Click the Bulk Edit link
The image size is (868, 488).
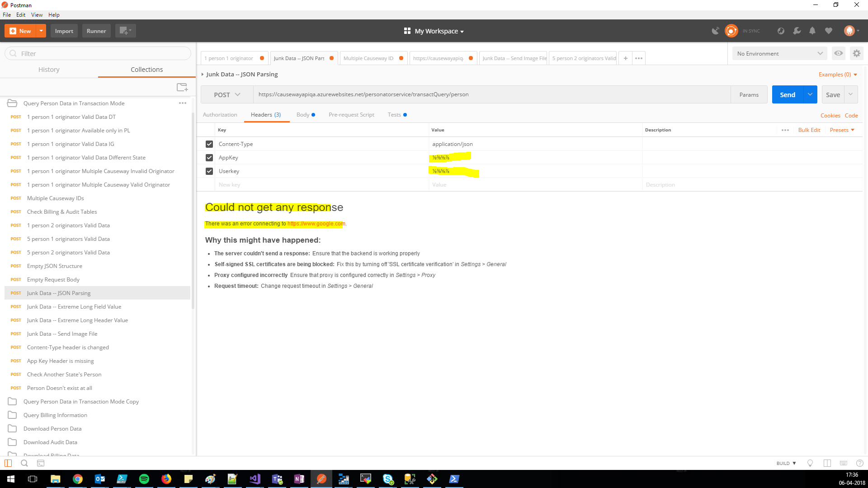[x=809, y=130]
